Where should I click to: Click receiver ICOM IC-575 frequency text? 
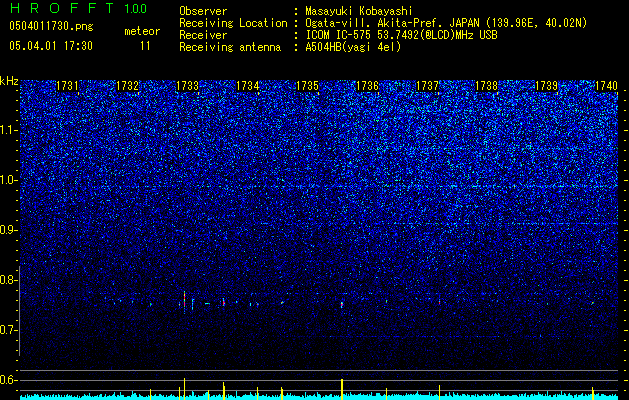[x=401, y=35]
